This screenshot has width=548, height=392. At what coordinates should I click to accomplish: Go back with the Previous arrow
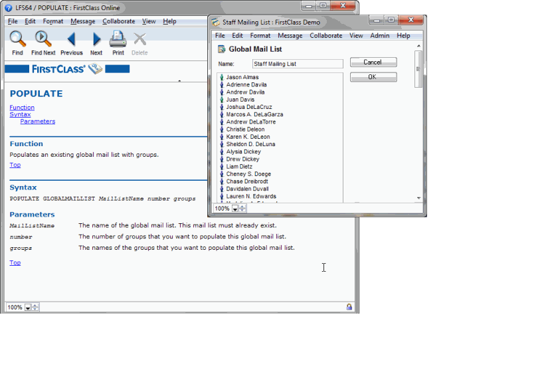(x=71, y=39)
